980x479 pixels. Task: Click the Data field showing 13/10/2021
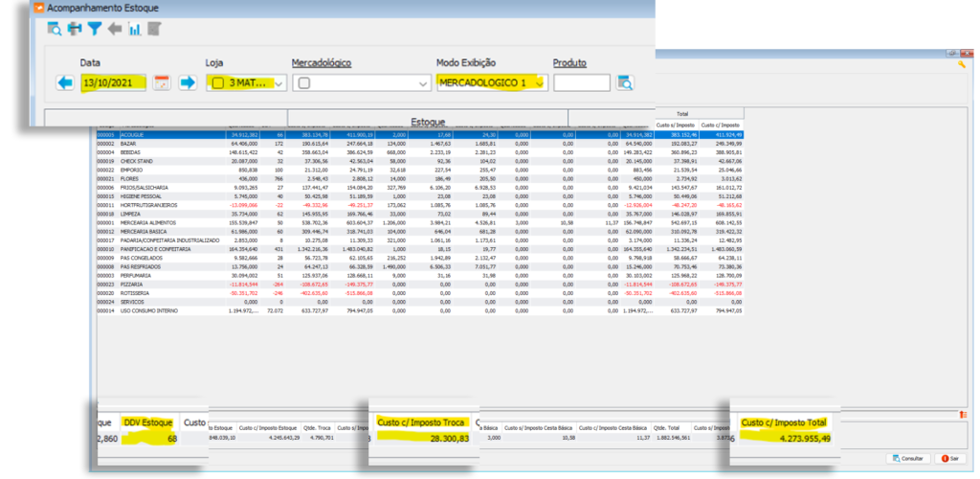tap(113, 82)
